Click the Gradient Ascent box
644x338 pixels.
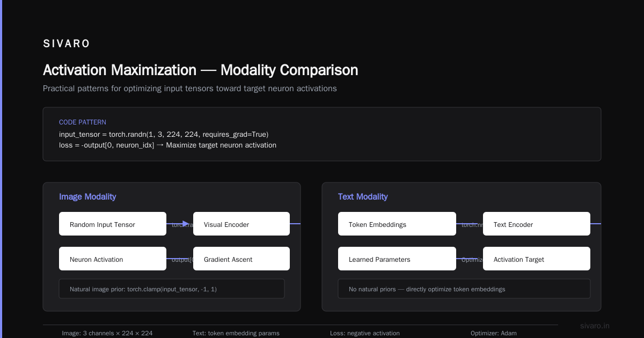click(x=241, y=259)
